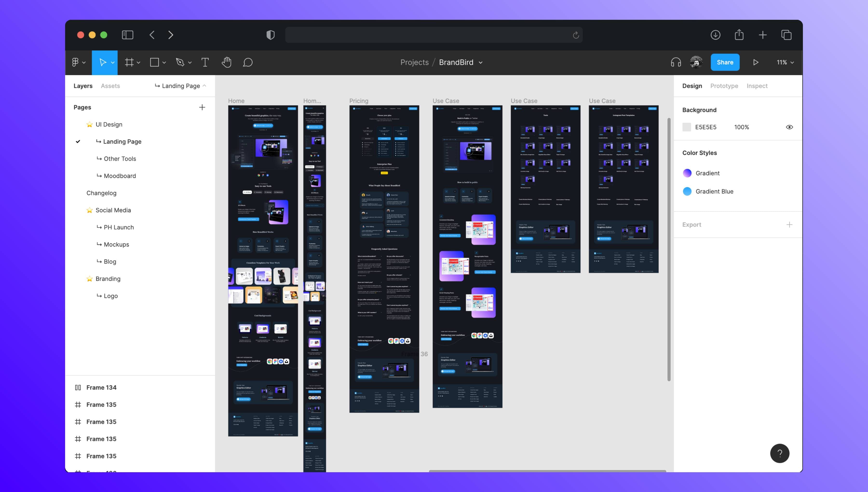Switch to the Assets tab
This screenshot has width=868, height=492.
click(110, 86)
